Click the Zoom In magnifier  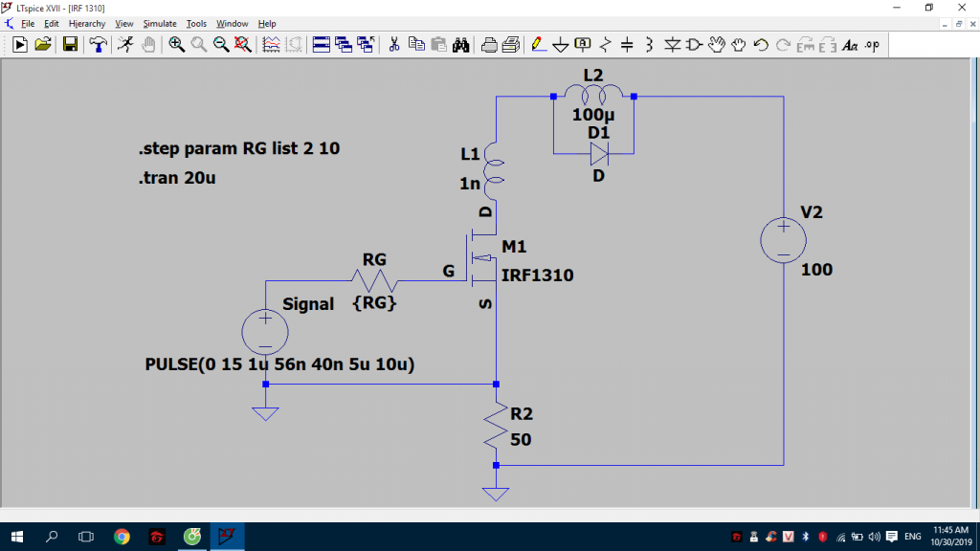[x=177, y=44]
